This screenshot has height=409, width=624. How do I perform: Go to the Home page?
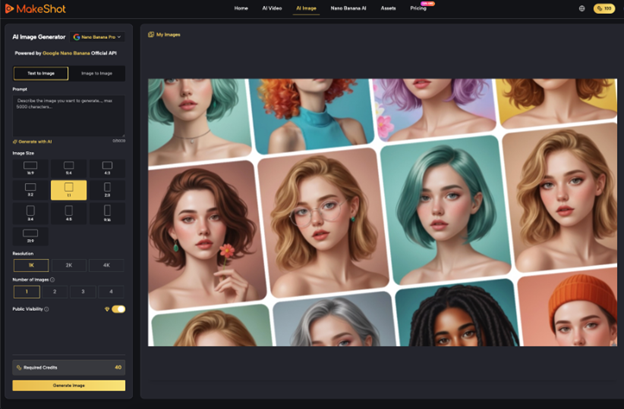pos(241,8)
